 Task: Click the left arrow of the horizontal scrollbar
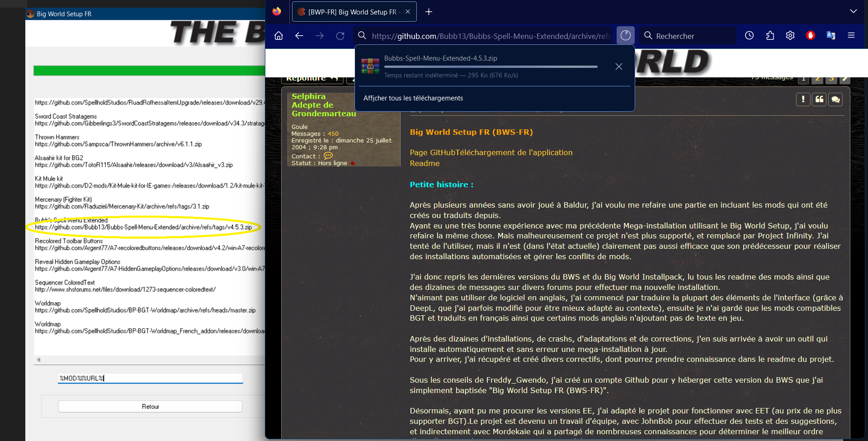(38, 360)
